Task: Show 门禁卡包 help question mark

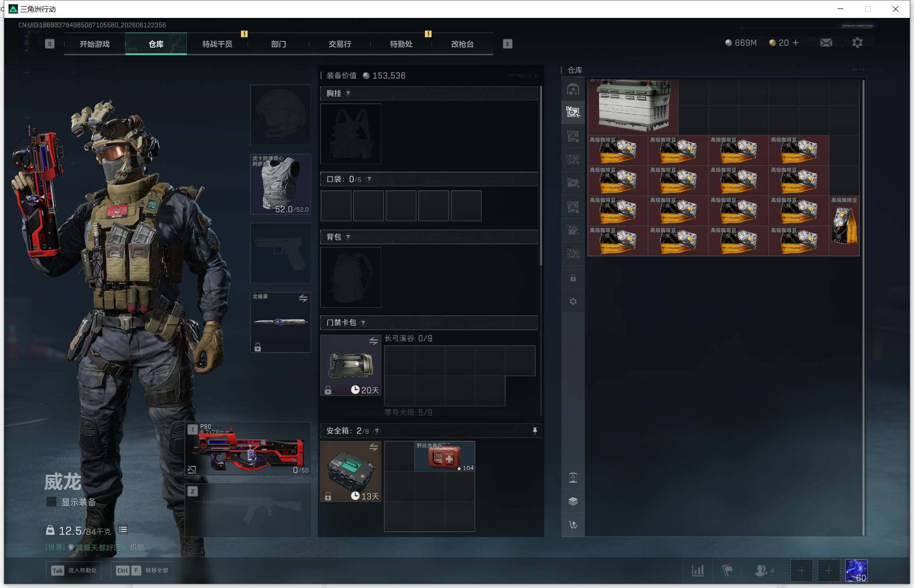Action: (x=363, y=323)
